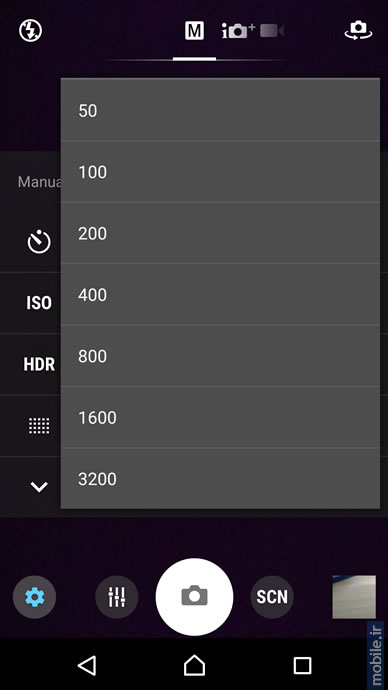388x690 pixels.
Task: Tap the camera shutter button
Action: point(194,597)
